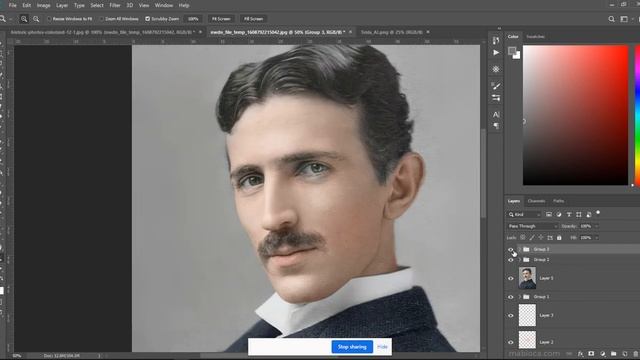This screenshot has width=640, height=360.
Task: Open the Filter menu
Action: click(x=115, y=5)
